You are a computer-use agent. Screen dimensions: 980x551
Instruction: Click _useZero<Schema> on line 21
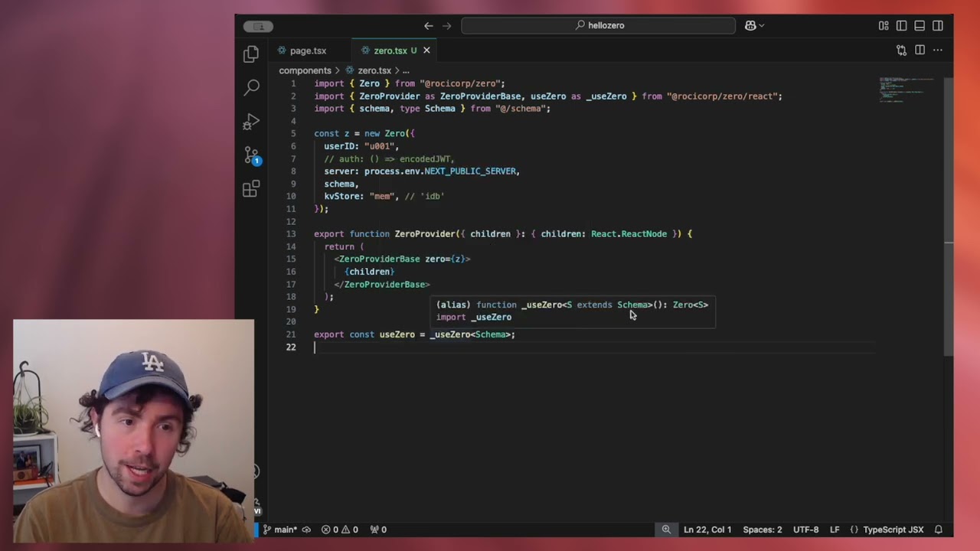(x=470, y=334)
